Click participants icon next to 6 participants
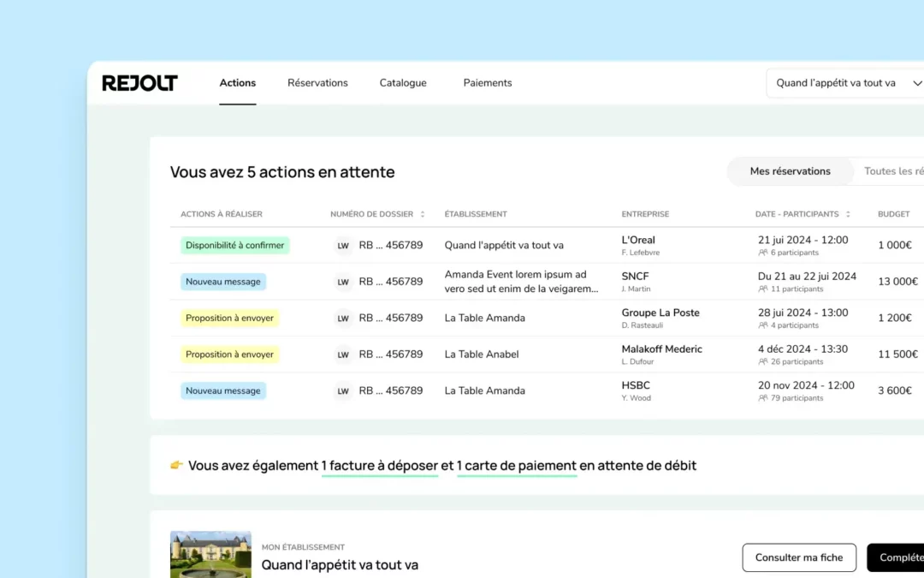Viewport: 924px width, 578px height. click(x=763, y=253)
